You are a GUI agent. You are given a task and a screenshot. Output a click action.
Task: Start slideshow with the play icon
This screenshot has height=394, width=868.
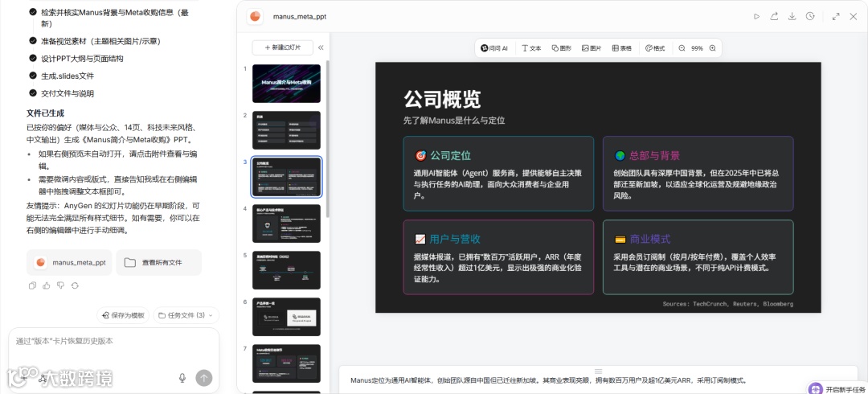757,17
